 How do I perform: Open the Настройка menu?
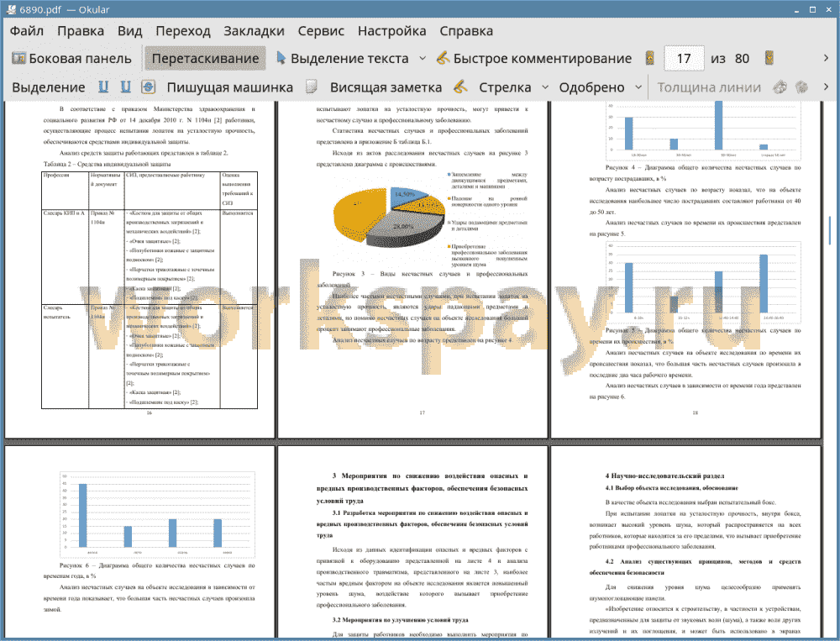coord(391,31)
